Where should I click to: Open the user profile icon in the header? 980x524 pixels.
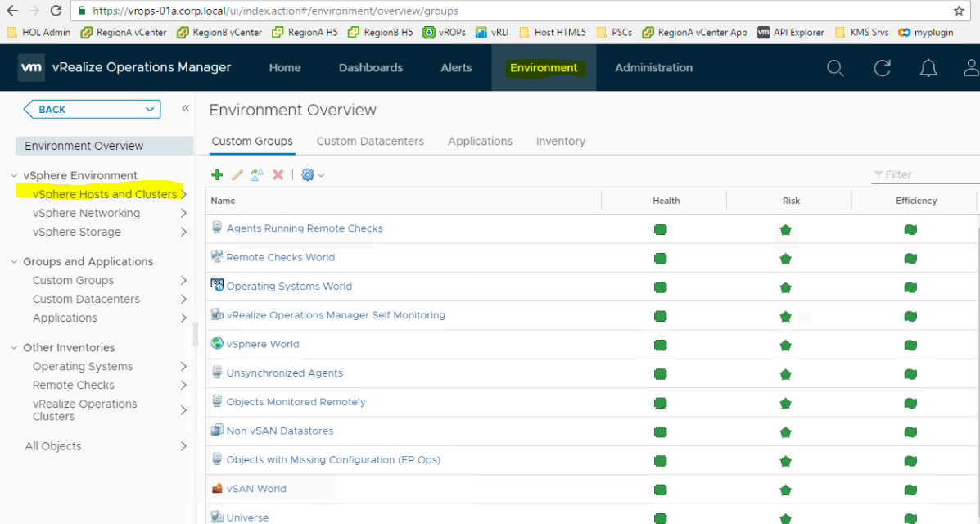click(x=971, y=67)
